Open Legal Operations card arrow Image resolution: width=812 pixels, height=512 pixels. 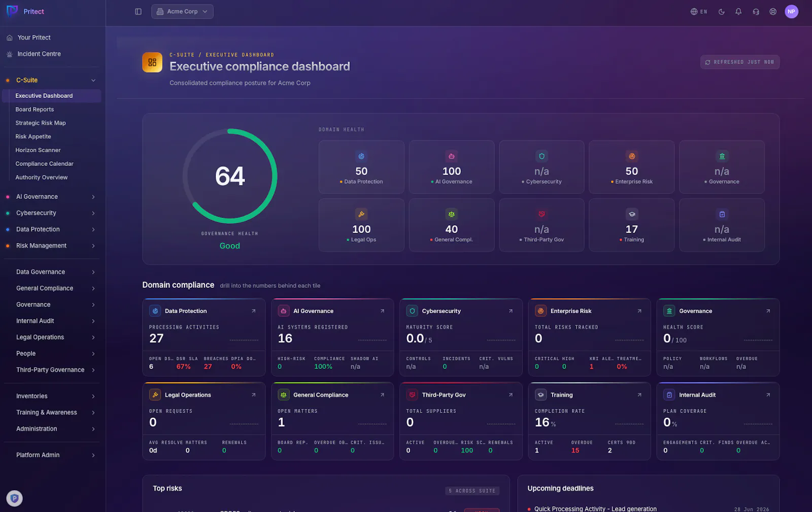click(254, 395)
